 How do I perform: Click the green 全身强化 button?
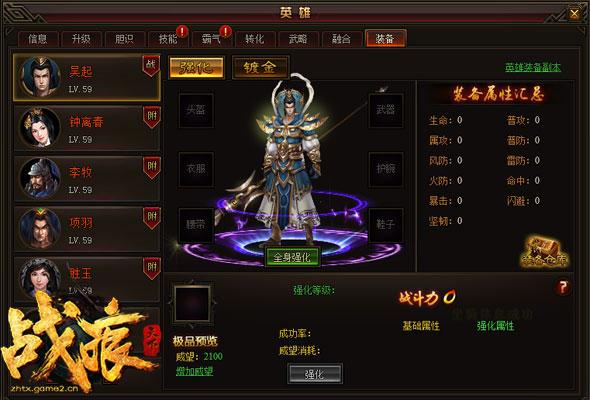(293, 257)
